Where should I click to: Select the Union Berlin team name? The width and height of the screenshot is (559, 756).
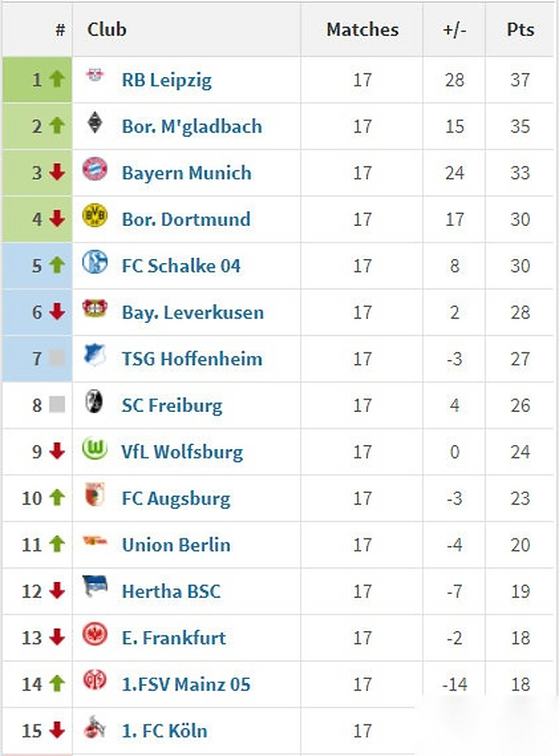click(x=176, y=545)
